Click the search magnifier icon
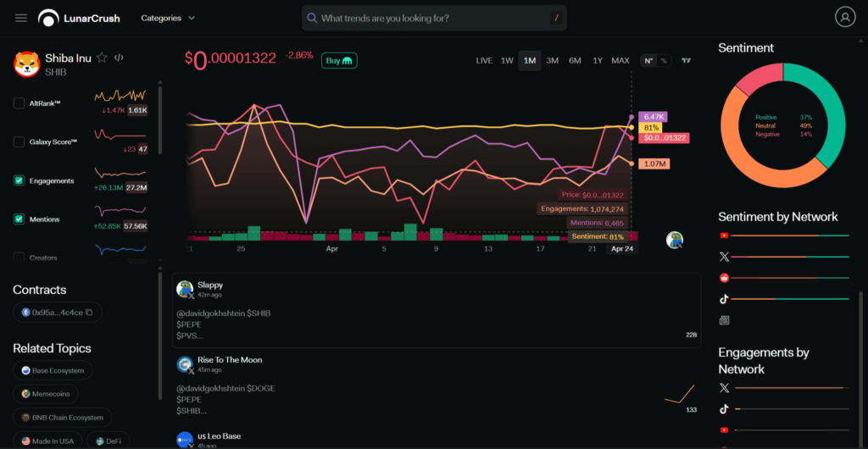Viewport: 868px width, 449px height. click(312, 18)
